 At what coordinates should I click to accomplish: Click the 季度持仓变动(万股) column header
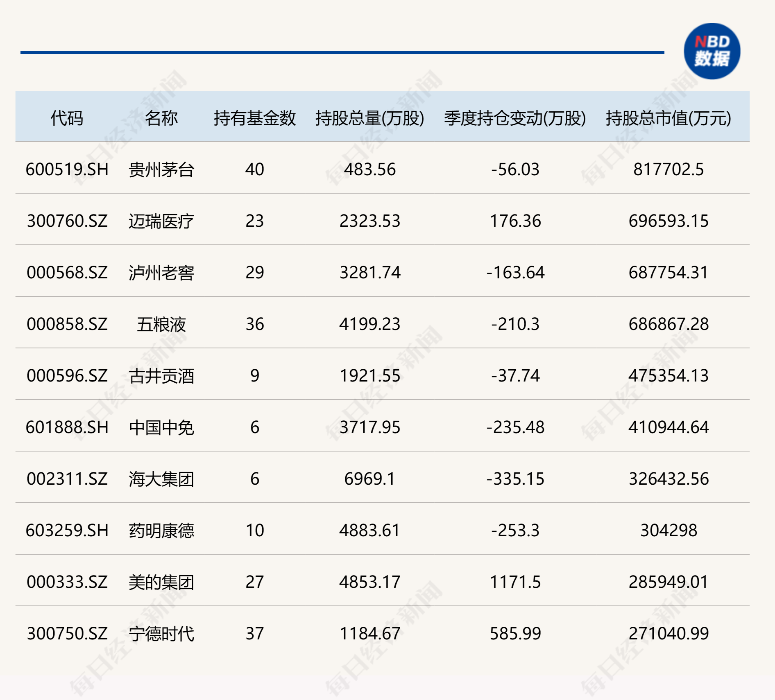point(515,118)
